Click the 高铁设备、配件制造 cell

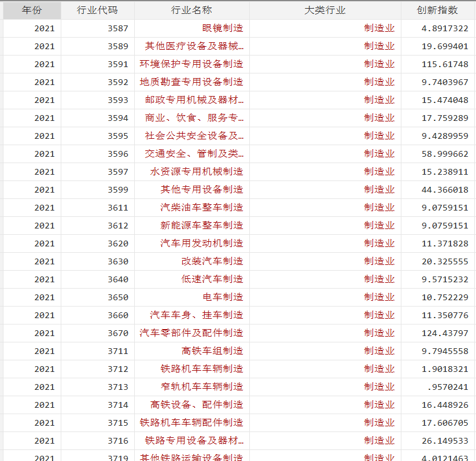coord(192,405)
